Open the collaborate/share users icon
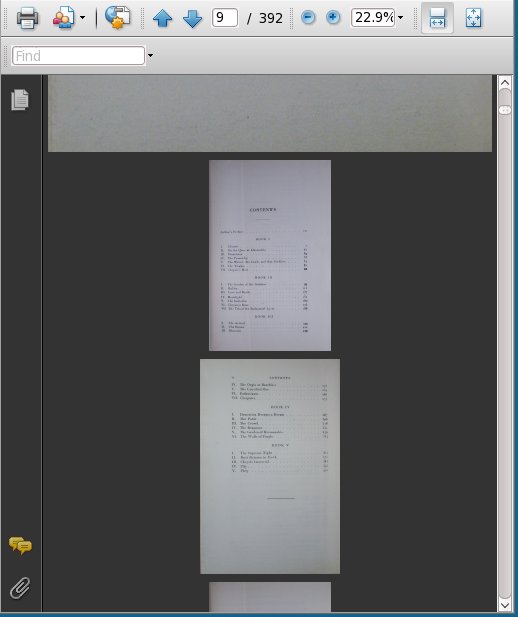Viewport: 518px width, 617px height. coord(63,18)
